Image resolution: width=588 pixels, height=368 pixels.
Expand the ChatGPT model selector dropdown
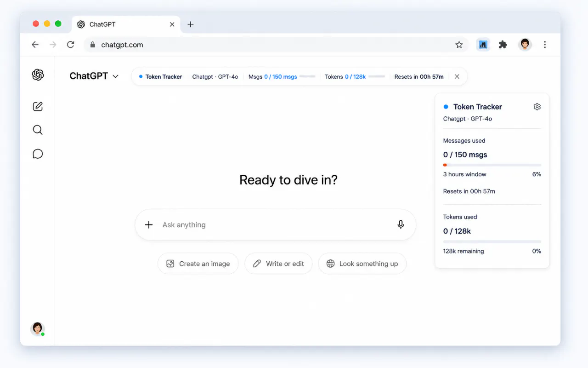pos(94,76)
